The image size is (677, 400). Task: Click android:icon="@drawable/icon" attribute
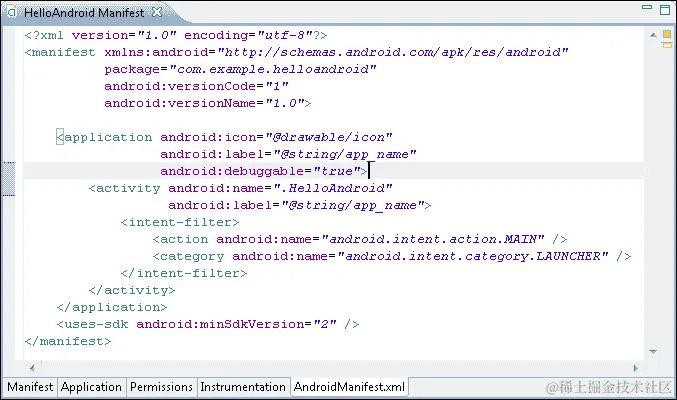[x=276, y=137]
